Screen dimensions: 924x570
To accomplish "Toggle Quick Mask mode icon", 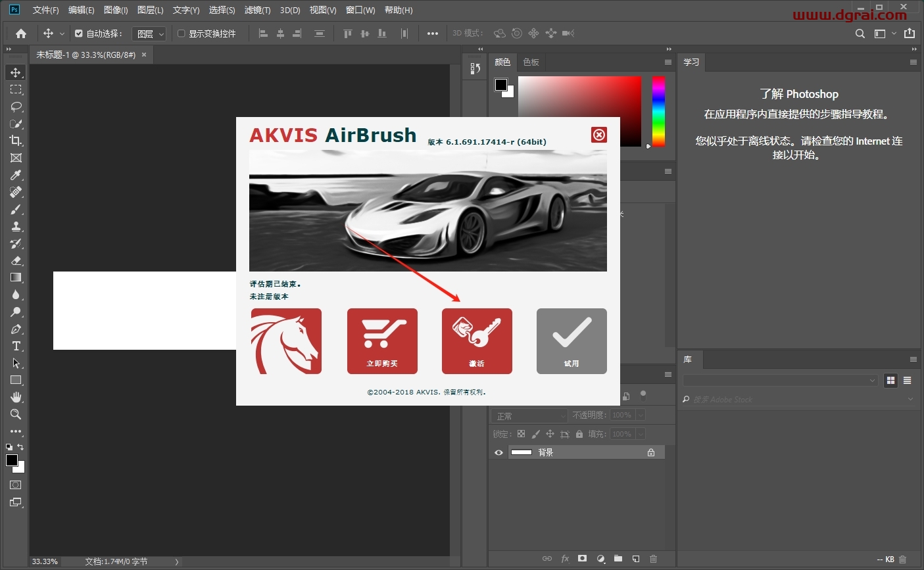I will (x=16, y=485).
